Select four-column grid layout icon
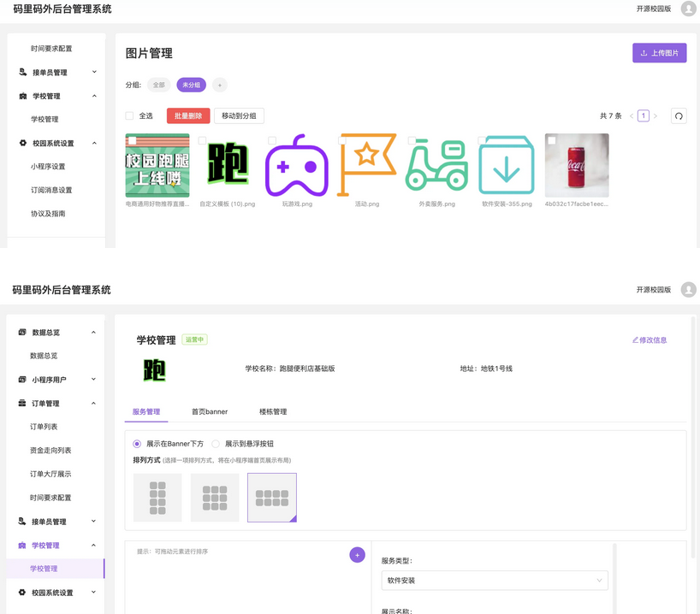Viewport: 700px width, 614px height. (272, 498)
